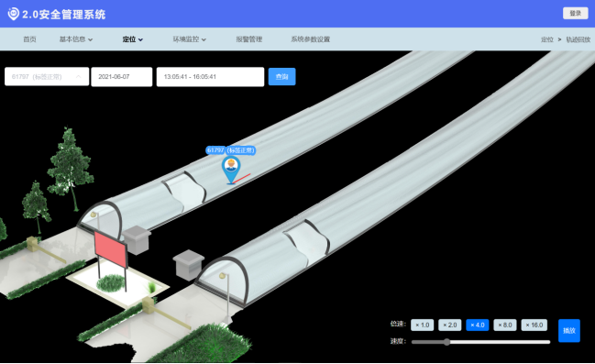Click the 61797 tag label bubble
Viewport: 595px width, 364px height.
(231, 150)
